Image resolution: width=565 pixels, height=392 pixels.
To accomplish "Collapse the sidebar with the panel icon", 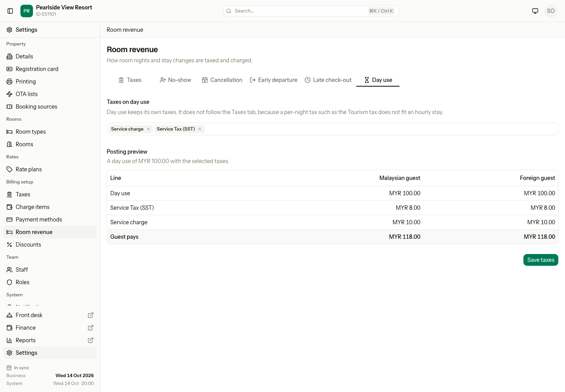I will [10, 11].
